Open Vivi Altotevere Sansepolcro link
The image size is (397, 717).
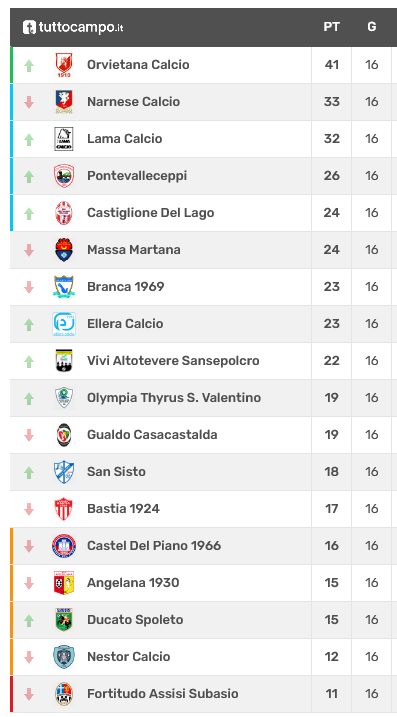coord(173,360)
